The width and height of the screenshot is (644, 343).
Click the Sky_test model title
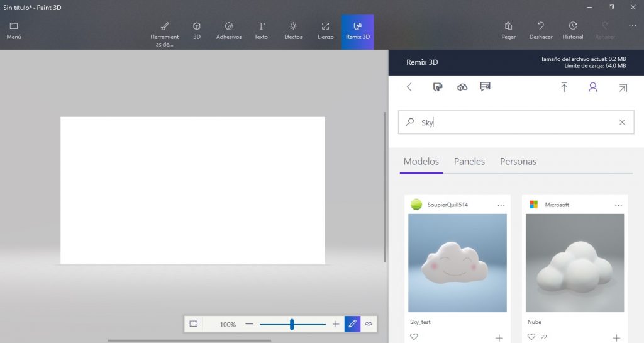tap(420, 322)
